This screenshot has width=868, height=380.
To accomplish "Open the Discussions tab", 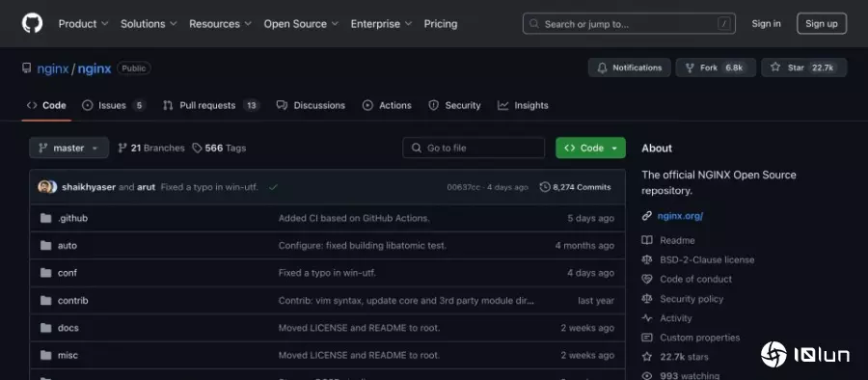I will pos(311,105).
